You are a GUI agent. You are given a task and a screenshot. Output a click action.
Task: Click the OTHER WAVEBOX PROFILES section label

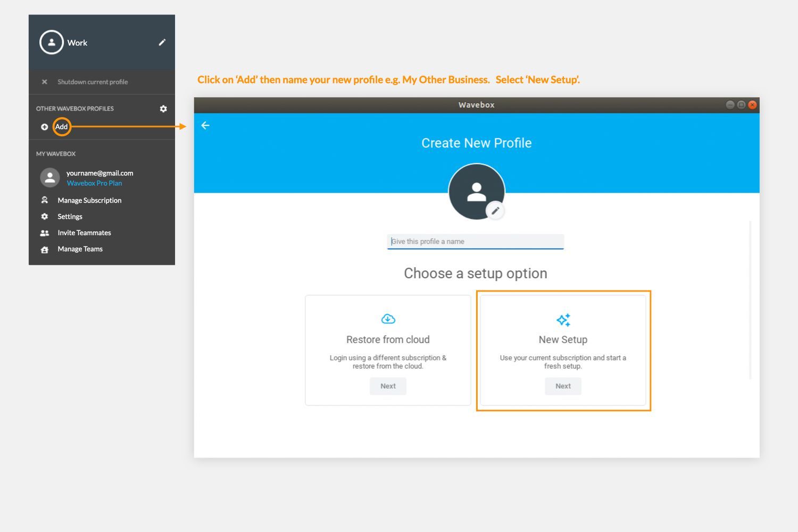coord(75,109)
